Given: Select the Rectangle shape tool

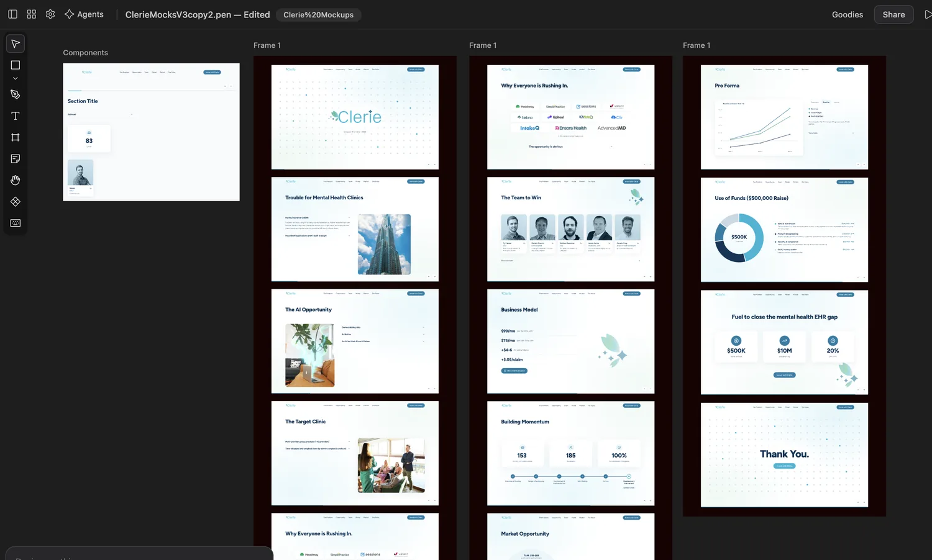Looking at the screenshot, I should [x=16, y=65].
